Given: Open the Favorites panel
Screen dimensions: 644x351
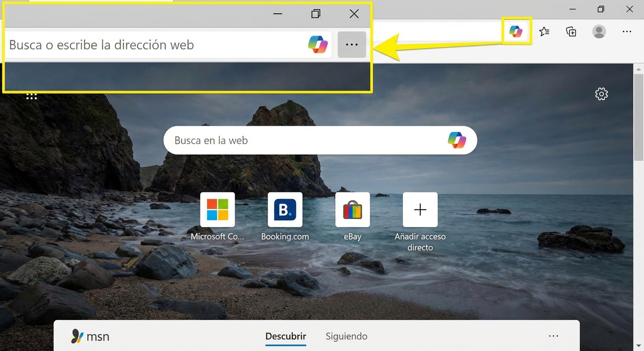Looking at the screenshot, I should tap(544, 31).
